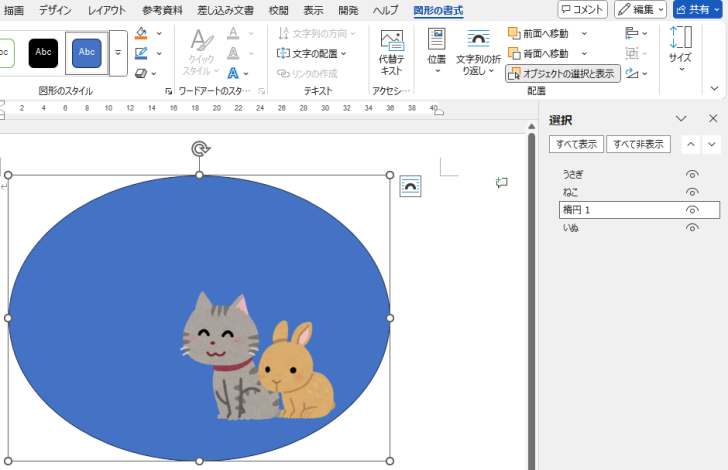Select うさぎ in the selection list
728x470 pixels.
[x=573, y=174]
